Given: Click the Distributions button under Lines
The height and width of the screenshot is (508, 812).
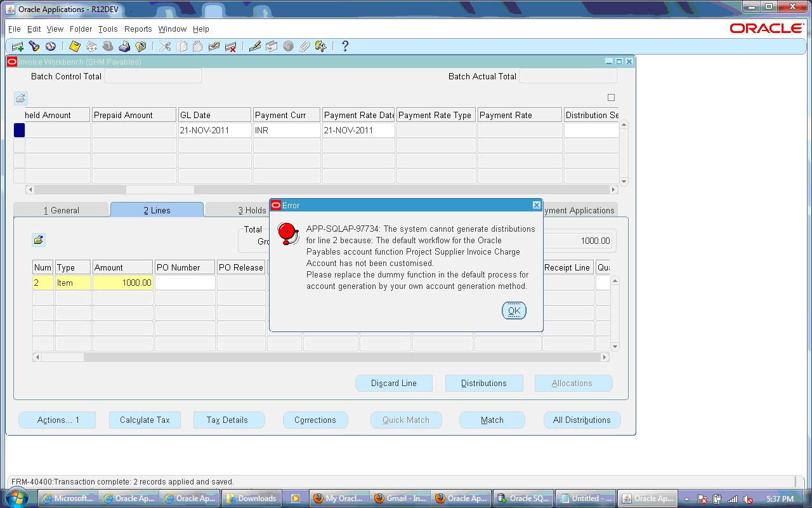Looking at the screenshot, I should click(484, 383).
